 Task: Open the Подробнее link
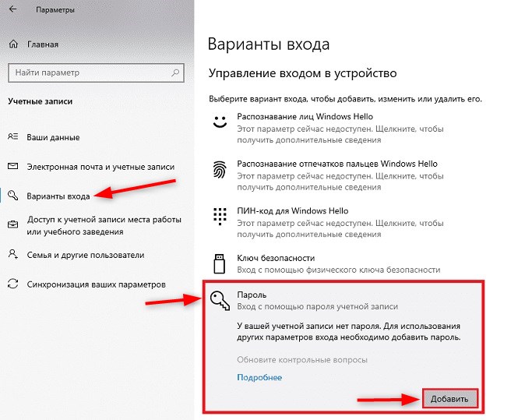(259, 377)
